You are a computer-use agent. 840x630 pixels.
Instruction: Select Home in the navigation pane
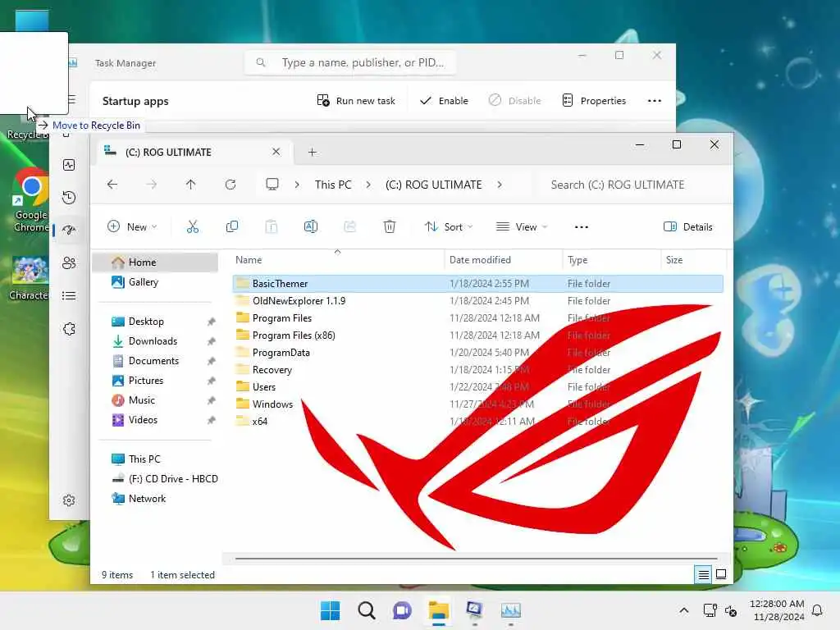155,262
